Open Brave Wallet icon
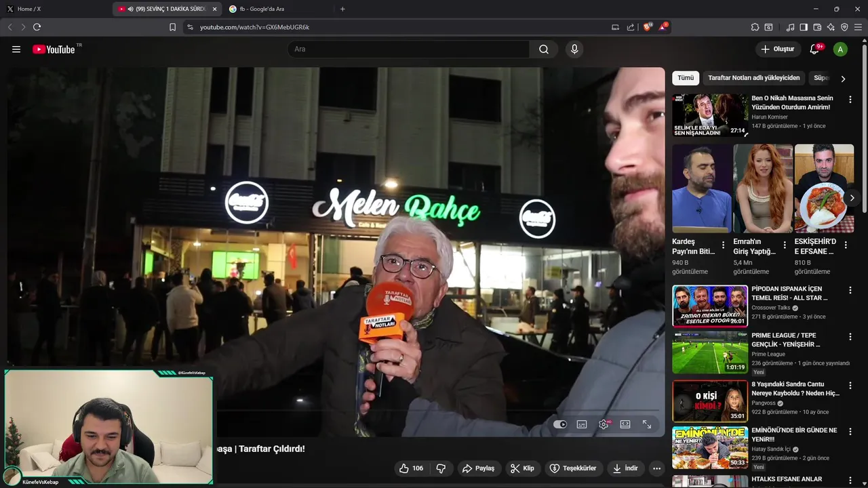This screenshot has height=488, width=868. tap(817, 27)
